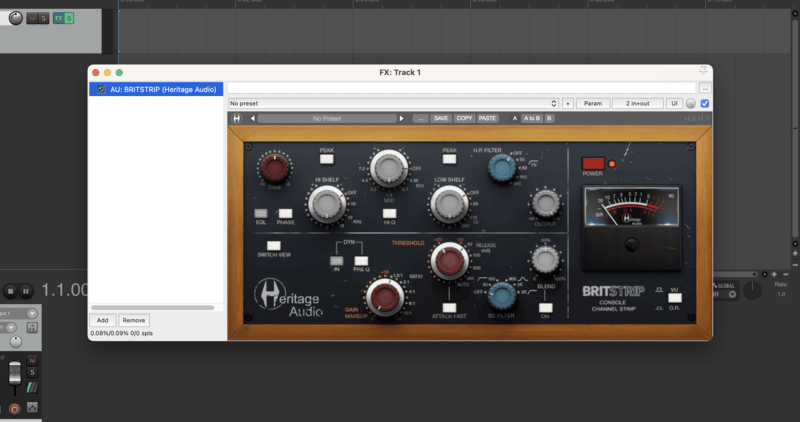Toggle the plugin bypass checkbox at top right
800x422 pixels.
coord(705,103)
